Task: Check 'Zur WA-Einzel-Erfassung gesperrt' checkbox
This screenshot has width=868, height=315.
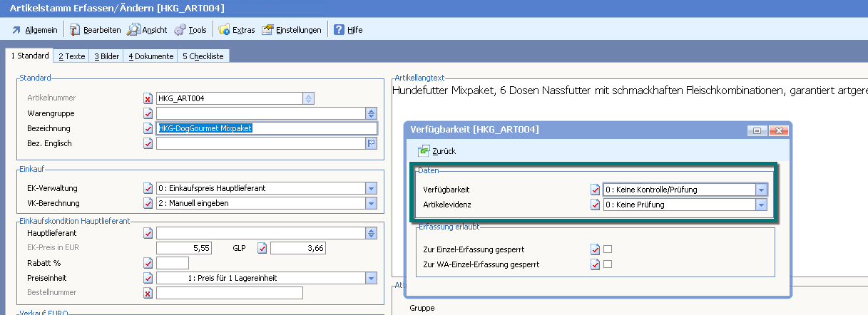Action: [608, 264]
